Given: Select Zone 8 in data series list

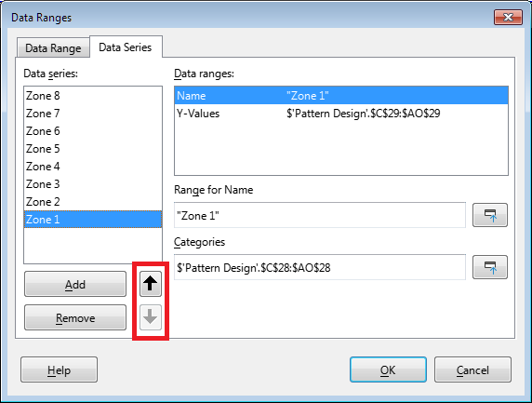Looking at the screenshot, I should pyautogui.click(x=93, y=96).
